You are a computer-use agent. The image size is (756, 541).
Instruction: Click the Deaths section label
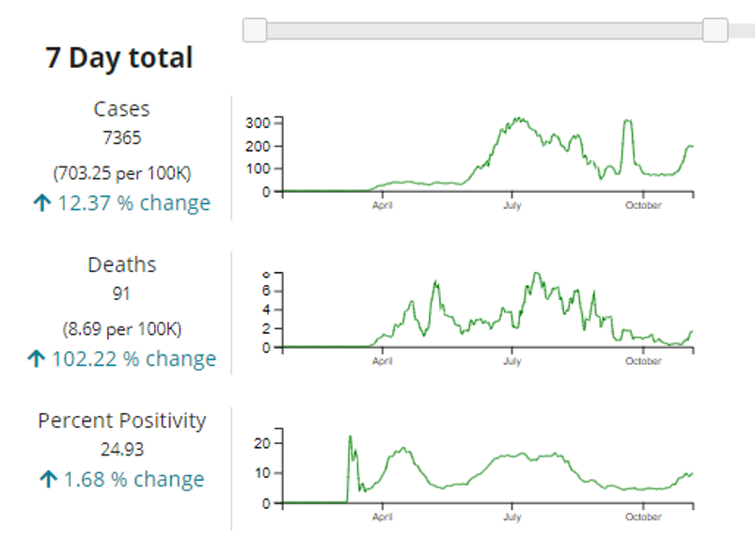121,265
